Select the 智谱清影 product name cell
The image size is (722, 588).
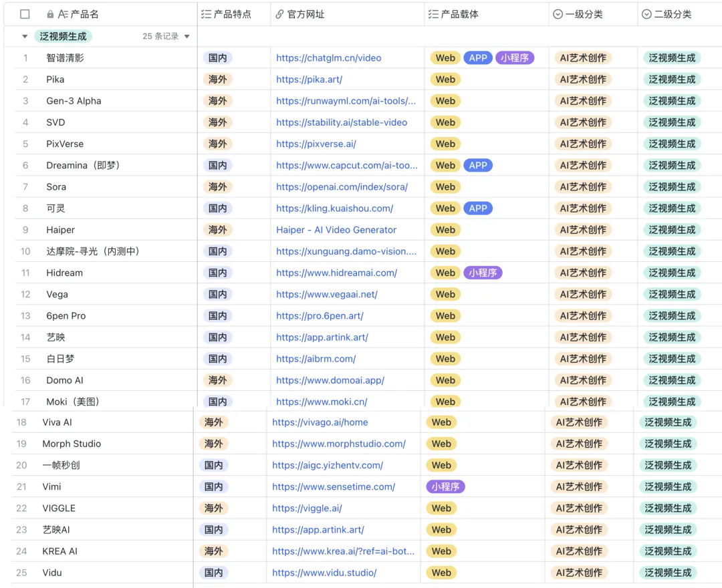65,58
